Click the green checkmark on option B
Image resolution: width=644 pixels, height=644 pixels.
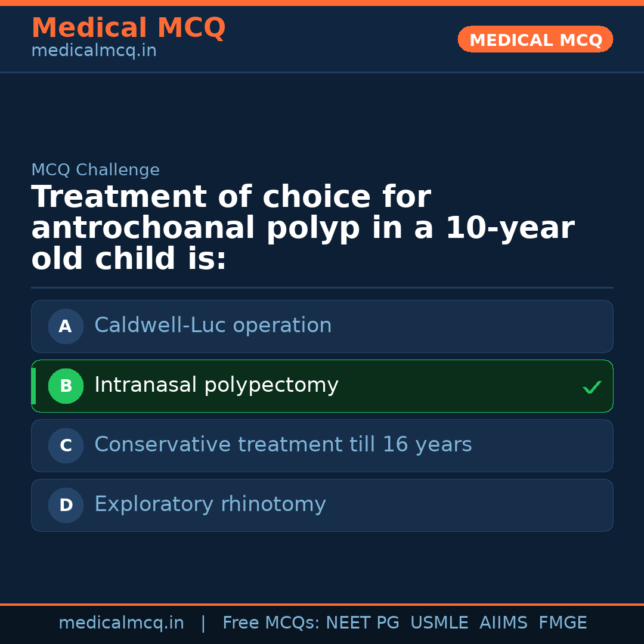pyautogui.click(x=592, y=387)
